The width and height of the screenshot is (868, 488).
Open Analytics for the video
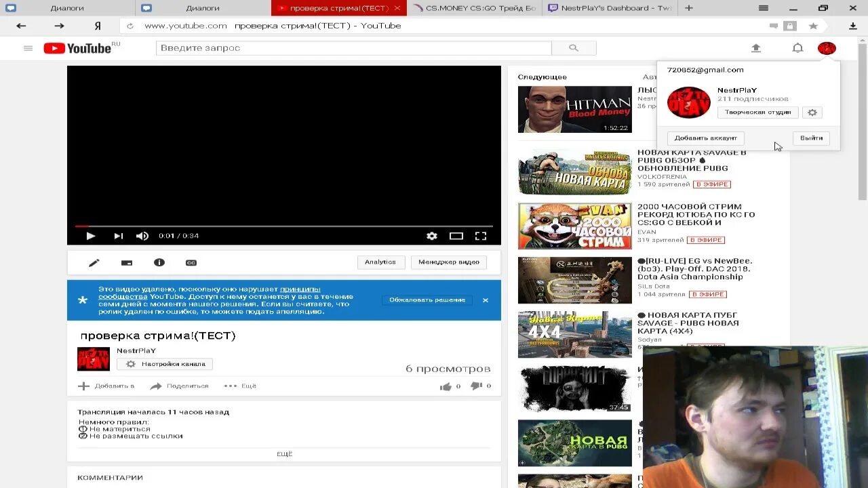(x=380, y=262)
